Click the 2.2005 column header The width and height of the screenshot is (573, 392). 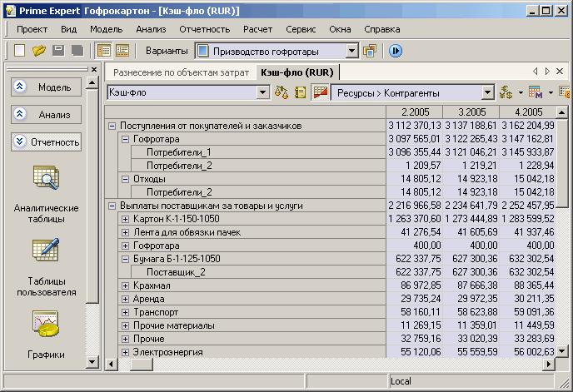coord(415,112)
